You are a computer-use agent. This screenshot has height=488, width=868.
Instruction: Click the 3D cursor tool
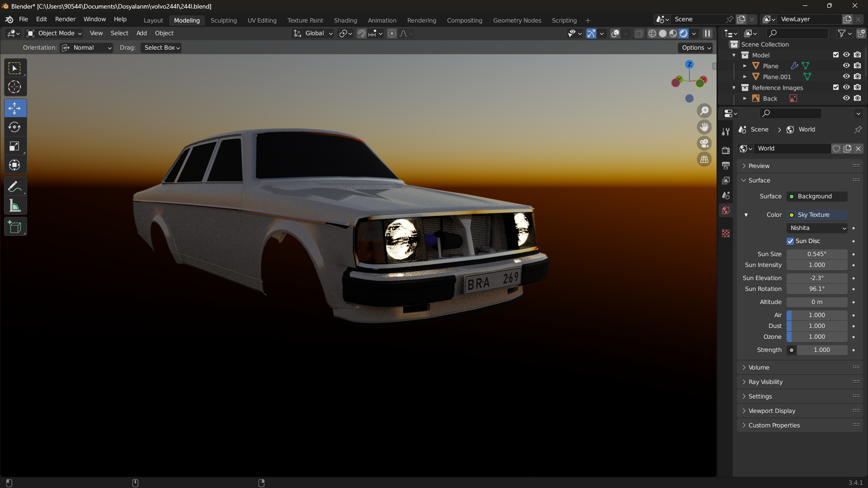click(14, 87)
